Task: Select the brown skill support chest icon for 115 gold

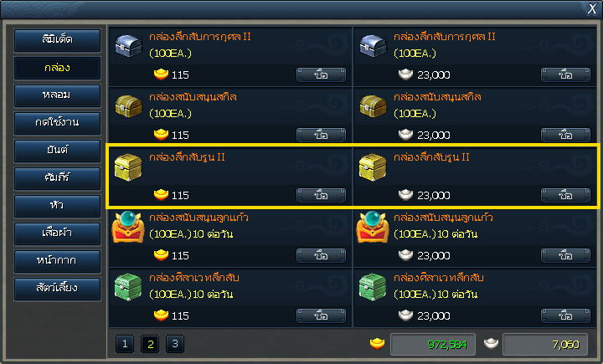Action: (128, 106)
